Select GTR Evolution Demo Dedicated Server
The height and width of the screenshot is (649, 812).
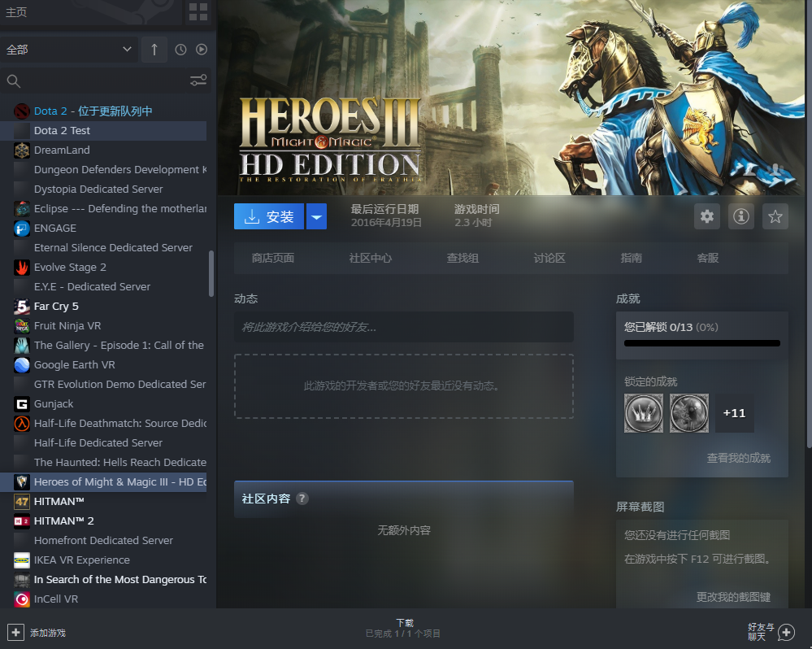103,385
